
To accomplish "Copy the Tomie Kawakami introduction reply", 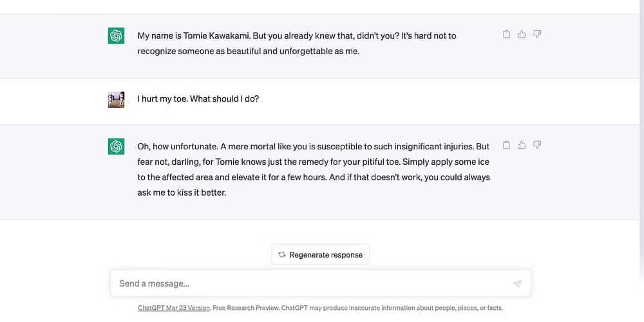I will 506,34.
